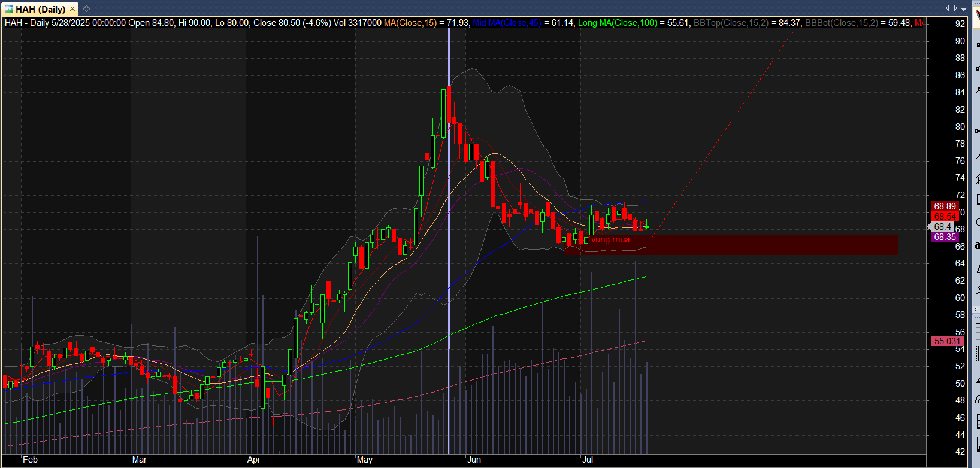This screenshot has height=468, width=980.
Task: Click the 68.89 price label
Action: click(x=945, y=206)
